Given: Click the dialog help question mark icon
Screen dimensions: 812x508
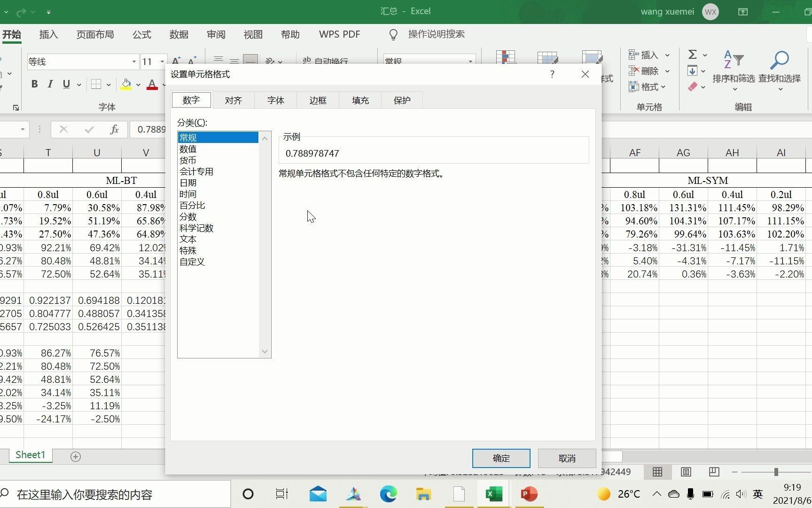Looking at the screenshot, I should pos(552,74).
